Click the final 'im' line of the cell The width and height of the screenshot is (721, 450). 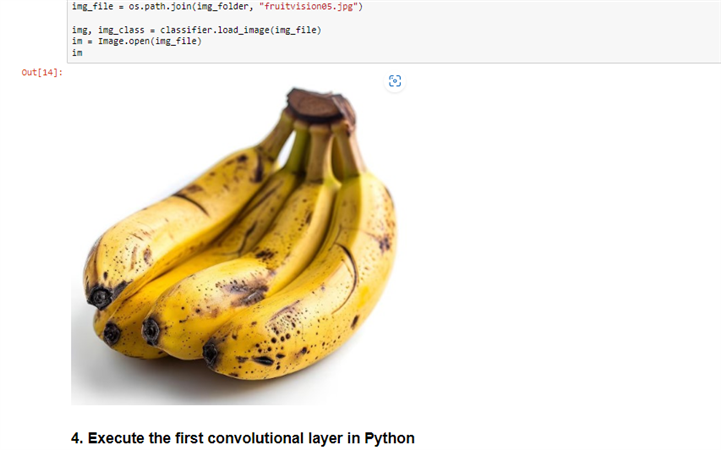coord(77,52)
